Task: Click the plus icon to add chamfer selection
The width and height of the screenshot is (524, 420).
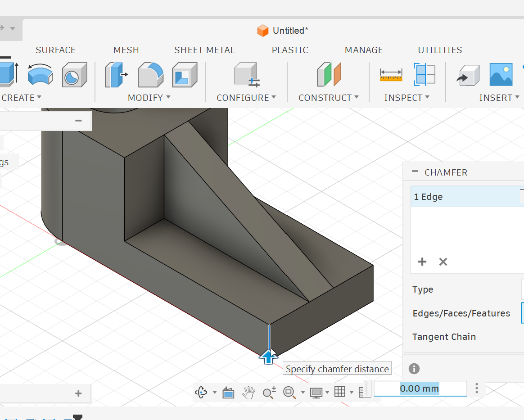Action: (x=422, y=262)
